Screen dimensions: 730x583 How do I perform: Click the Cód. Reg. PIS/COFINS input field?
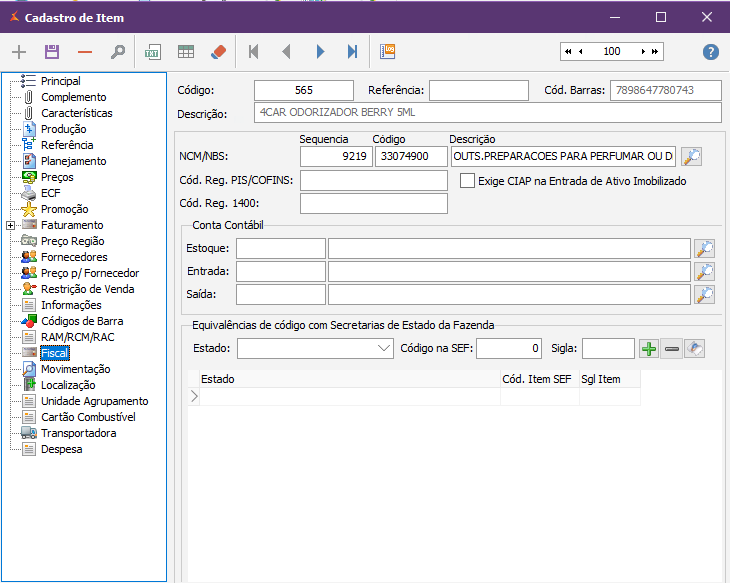pyautogui.click(x=373, y=180)
